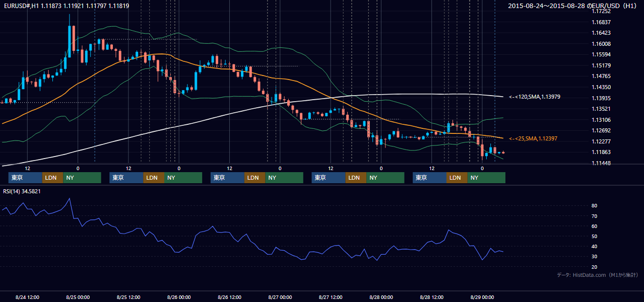Select the 8/26 00:00 time axis label
The height and width of the screenshot is (302, 644).
point(179,297)
